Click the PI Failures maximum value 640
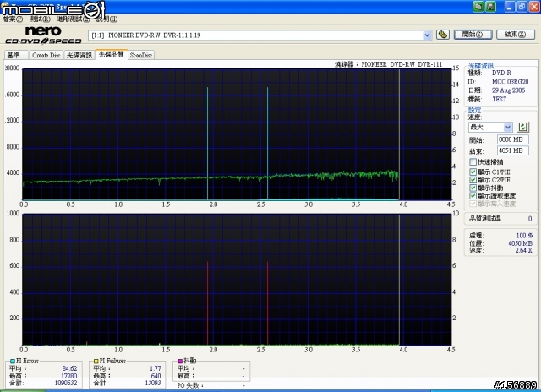The image size is (541, 392). click(156, 376)
